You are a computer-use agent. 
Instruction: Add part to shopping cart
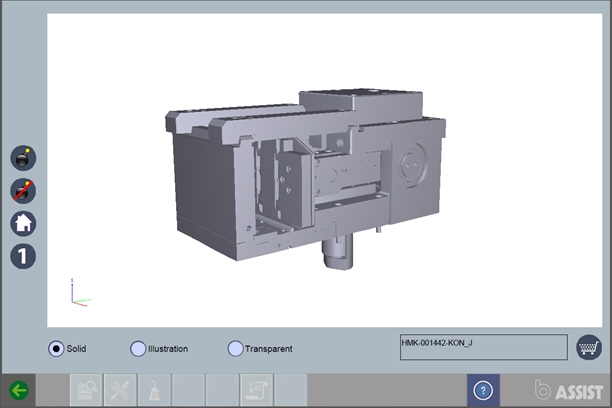point(589,347)
